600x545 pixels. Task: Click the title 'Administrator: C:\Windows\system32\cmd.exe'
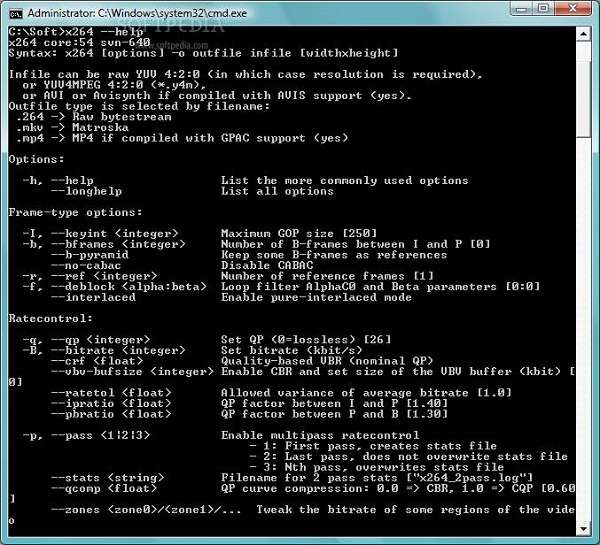[x=137, y=13]
